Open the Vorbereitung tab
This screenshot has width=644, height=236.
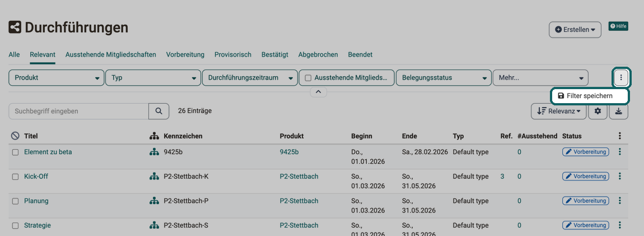click(x=185, y=54)
